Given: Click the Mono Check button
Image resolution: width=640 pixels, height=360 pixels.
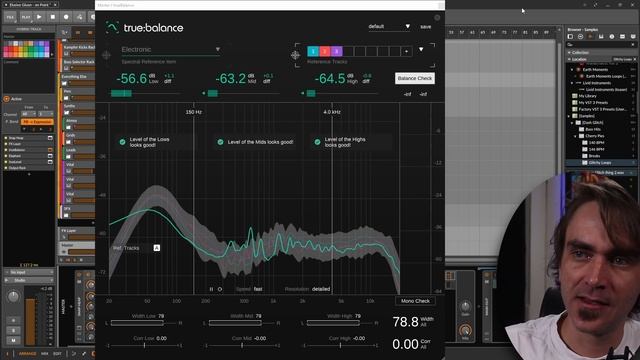Looking at the screenshot, I should click(415, 301).
